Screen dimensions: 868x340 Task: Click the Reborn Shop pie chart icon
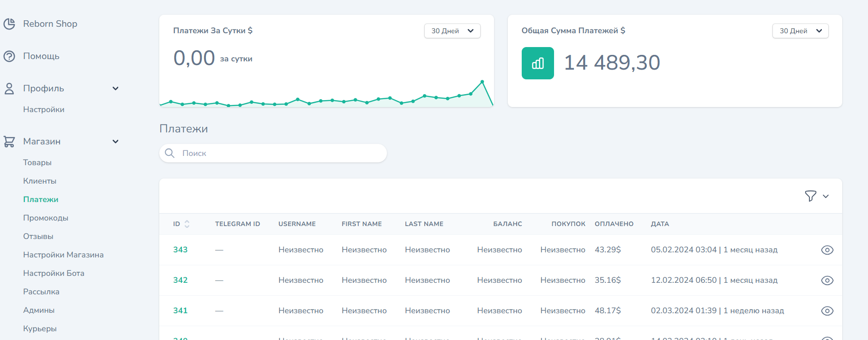pos(9,24)
